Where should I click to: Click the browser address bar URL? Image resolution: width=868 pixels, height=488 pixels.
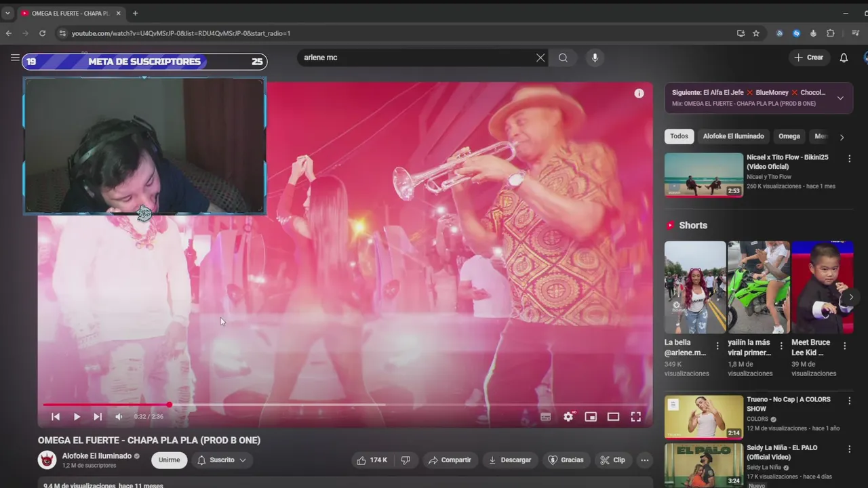pos(181,33)
